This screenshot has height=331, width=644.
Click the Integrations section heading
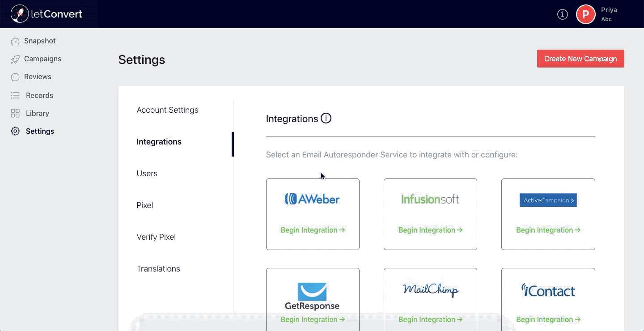pos(292,119)
